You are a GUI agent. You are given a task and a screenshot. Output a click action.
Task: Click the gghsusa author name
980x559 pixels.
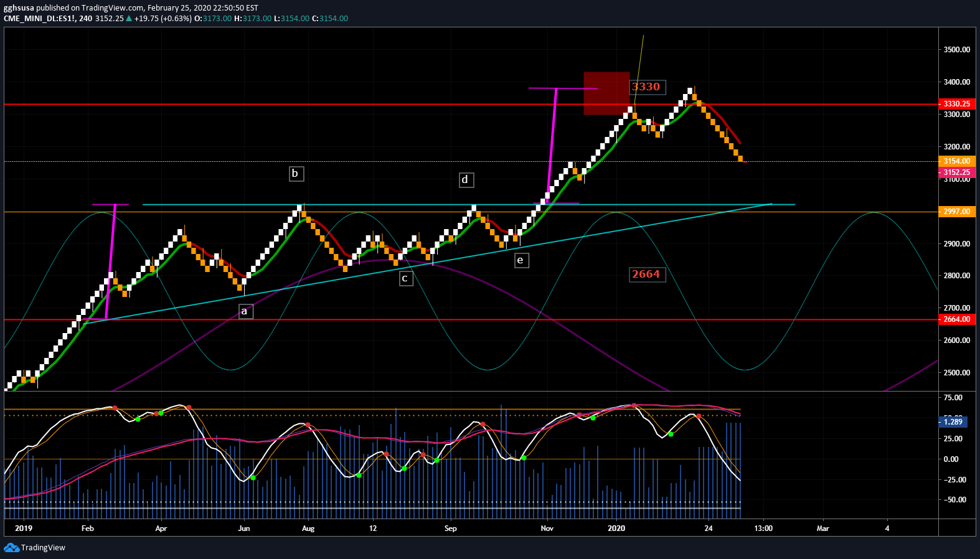pyautogui.click(x=19, y=8)
